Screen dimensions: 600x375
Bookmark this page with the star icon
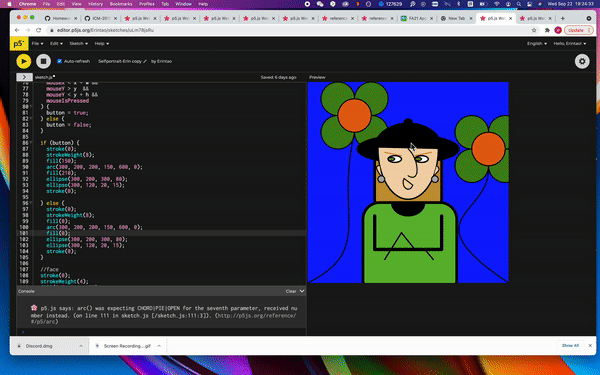[534, 30]
